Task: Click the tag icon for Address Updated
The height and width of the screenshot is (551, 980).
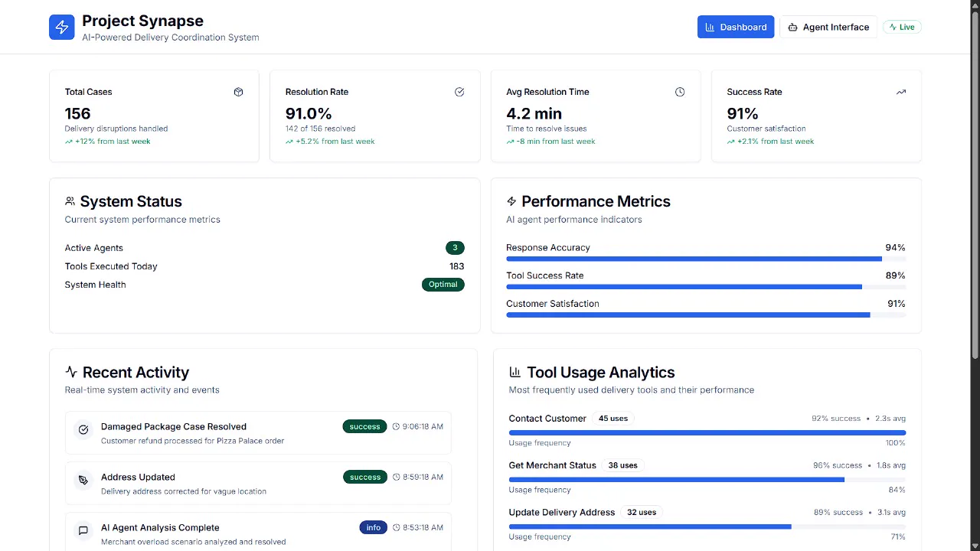Action: [83, 481]
